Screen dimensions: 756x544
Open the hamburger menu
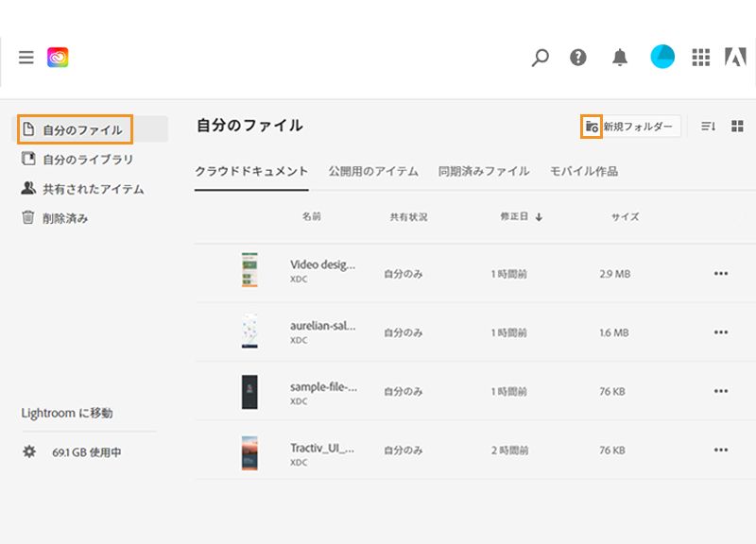click(26, 58)
